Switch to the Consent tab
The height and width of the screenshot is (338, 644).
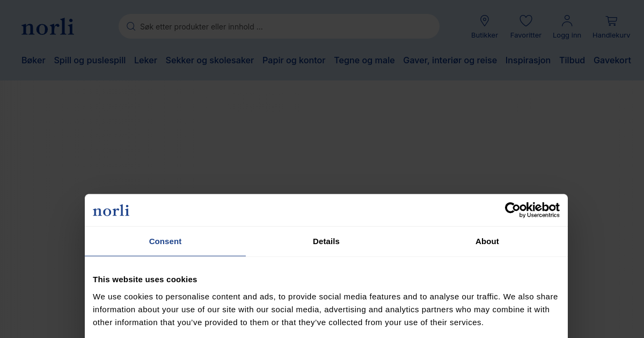click(x=165, y=241)
